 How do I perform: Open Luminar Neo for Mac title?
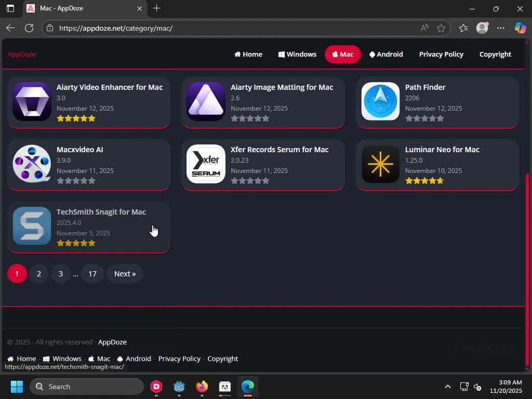442,150
